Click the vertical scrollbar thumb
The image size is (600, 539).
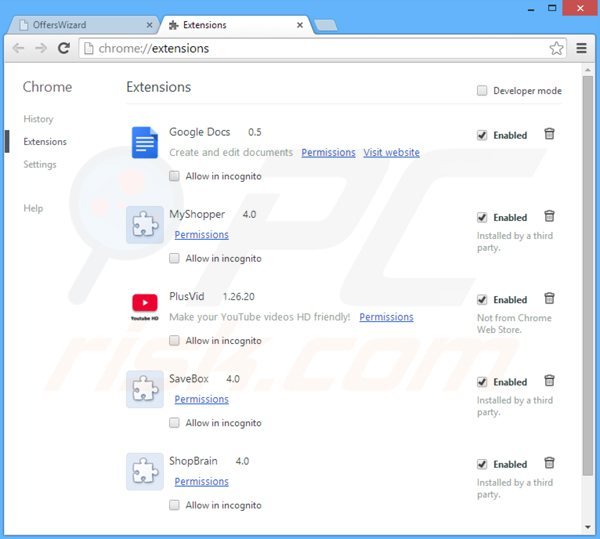point(588,275)
